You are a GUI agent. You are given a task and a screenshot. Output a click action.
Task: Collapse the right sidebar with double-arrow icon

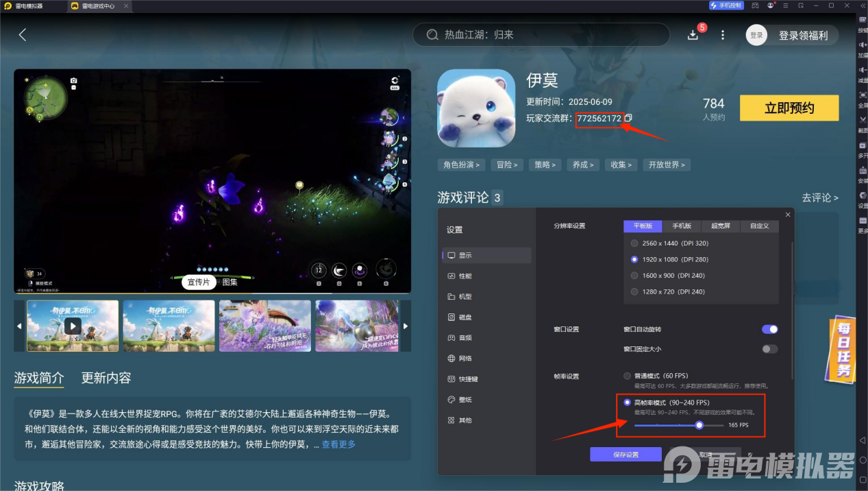[863, 5]
